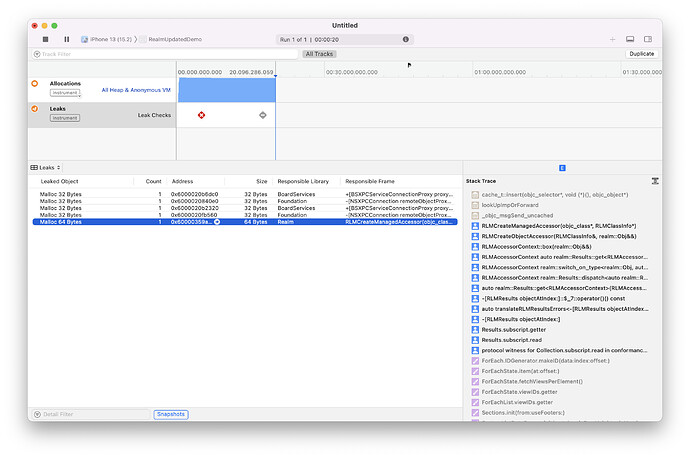Sort by the Responsible Library column header
690x458 pixels.
pos(304,181)
